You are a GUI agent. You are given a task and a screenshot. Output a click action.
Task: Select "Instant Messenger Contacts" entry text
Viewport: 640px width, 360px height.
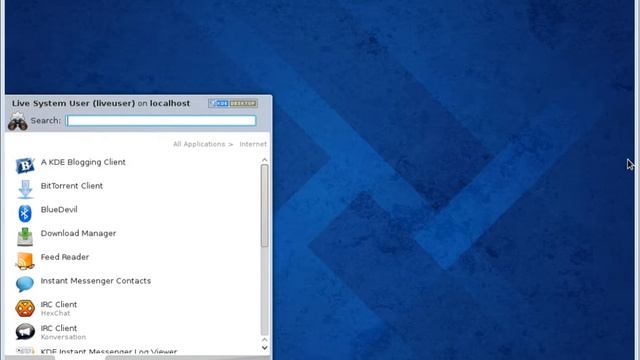coord(96,281)
